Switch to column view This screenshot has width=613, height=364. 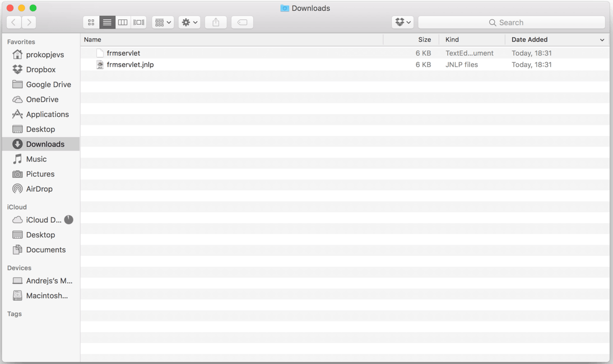tap(123, 22)
